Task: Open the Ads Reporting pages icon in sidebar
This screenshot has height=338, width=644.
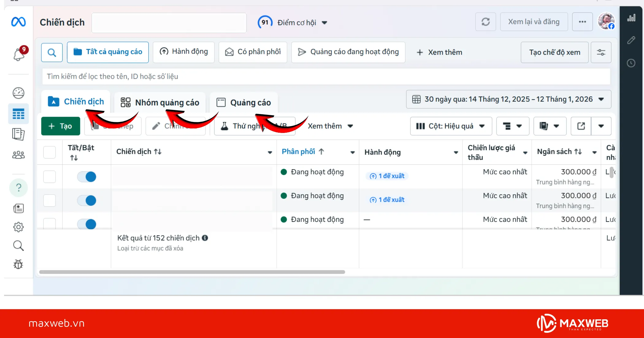Action: pos(18,134)
